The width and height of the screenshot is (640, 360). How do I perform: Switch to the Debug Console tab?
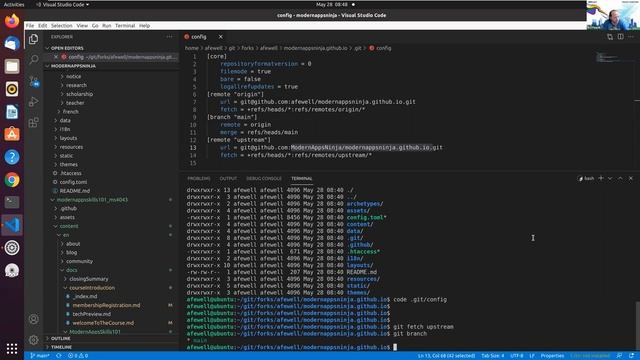coord(264,178)
